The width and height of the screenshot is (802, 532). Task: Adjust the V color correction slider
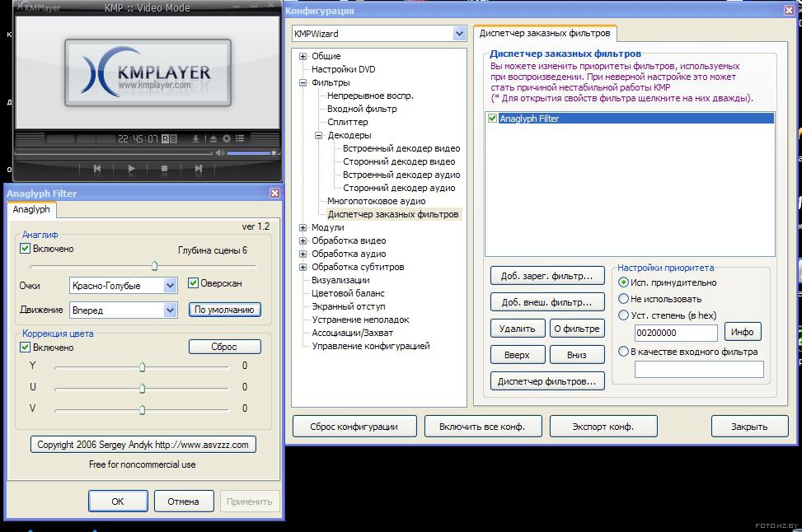(x=143, y=409)
